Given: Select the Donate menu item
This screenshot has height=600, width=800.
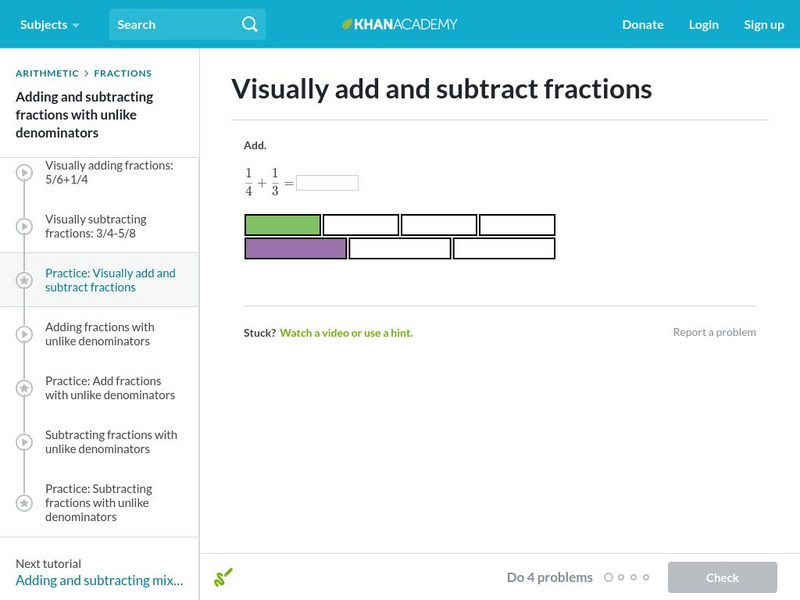Looking at the screenshot, I should click(x=643, y=24).
